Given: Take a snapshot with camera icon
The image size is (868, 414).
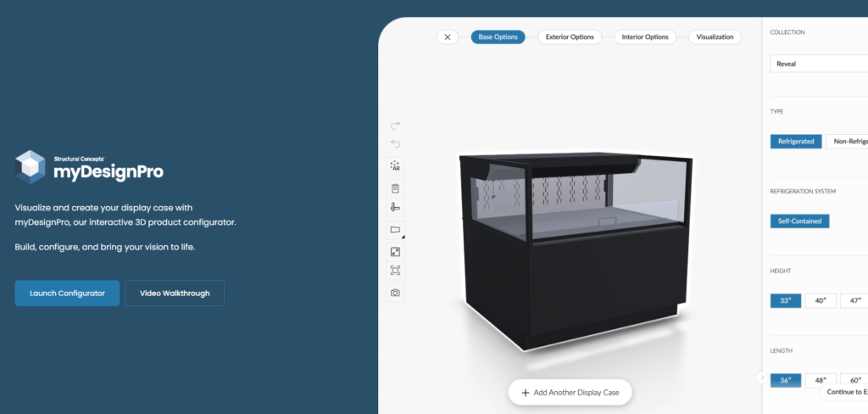Looking at the screenshot, I should coord(395,293).
